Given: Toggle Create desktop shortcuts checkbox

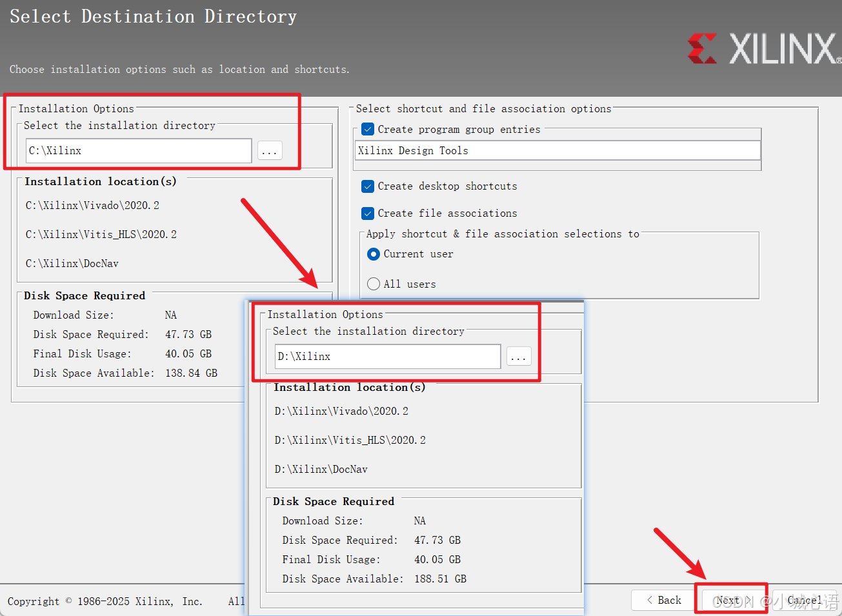Looking at the screenshot, I should (368, 186).
